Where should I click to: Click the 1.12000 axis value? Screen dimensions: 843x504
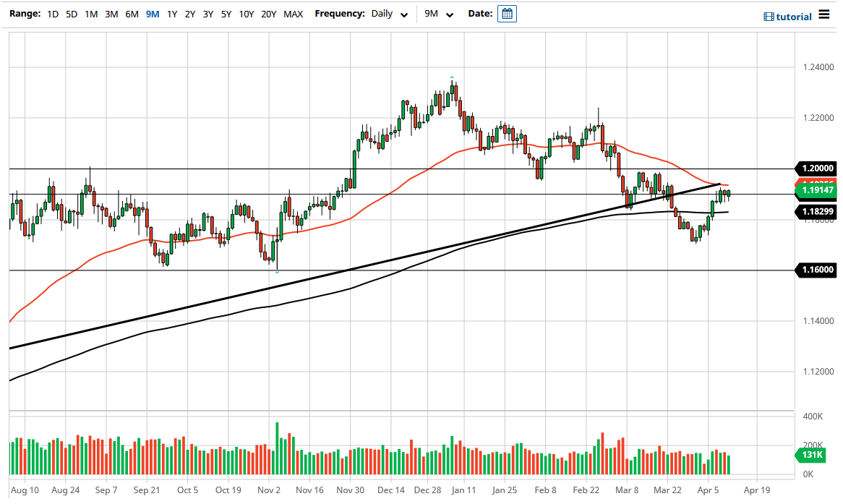click(818, 372)
